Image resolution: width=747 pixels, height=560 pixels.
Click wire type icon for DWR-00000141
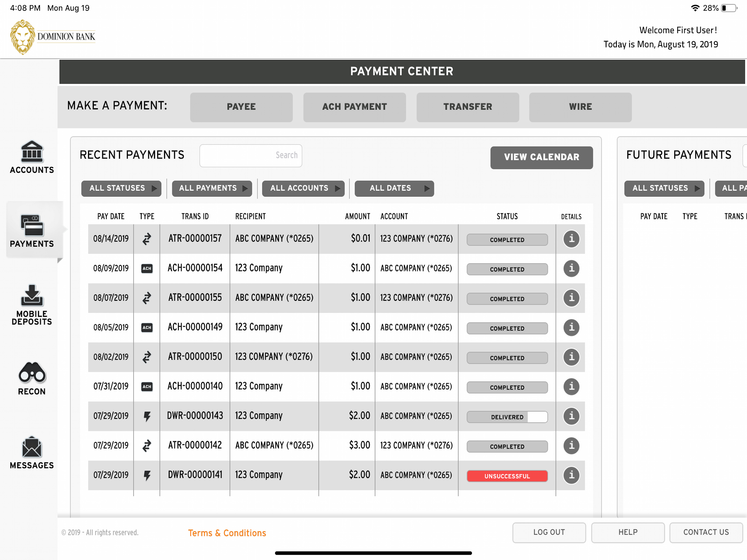pyautogui.click(x=147, y=476)
